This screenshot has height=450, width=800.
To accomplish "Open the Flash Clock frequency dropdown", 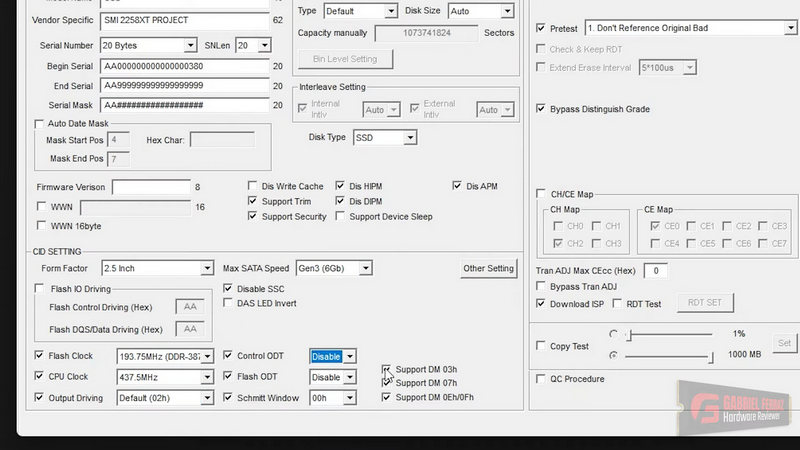I will tap(165, 356).
